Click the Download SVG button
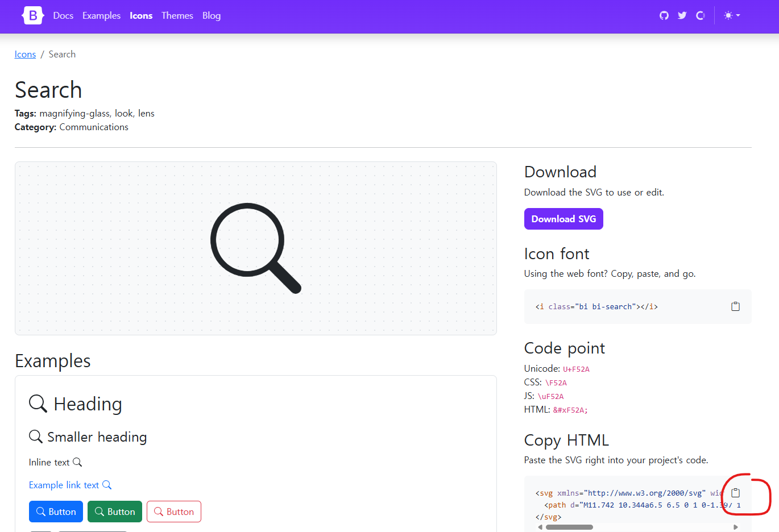Screen dimensions: 779x532 click(x=563, y=219)
